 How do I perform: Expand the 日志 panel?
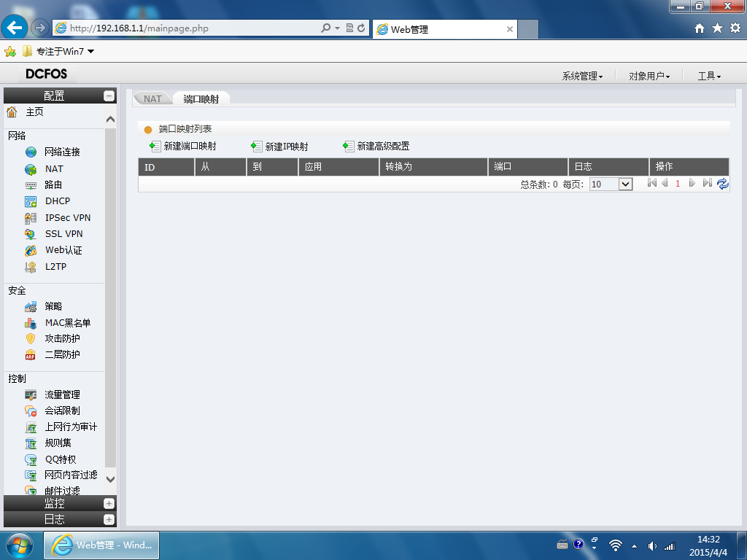(109, 519)
